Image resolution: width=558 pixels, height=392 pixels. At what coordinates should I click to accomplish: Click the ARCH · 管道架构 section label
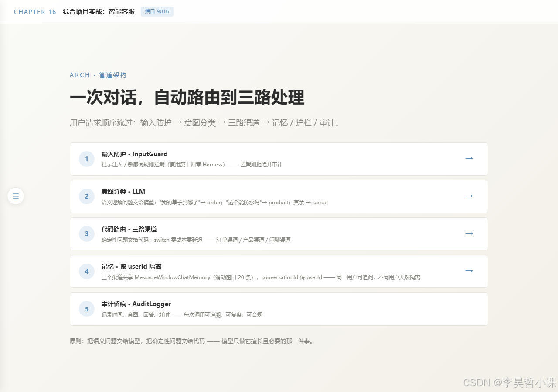98,75
